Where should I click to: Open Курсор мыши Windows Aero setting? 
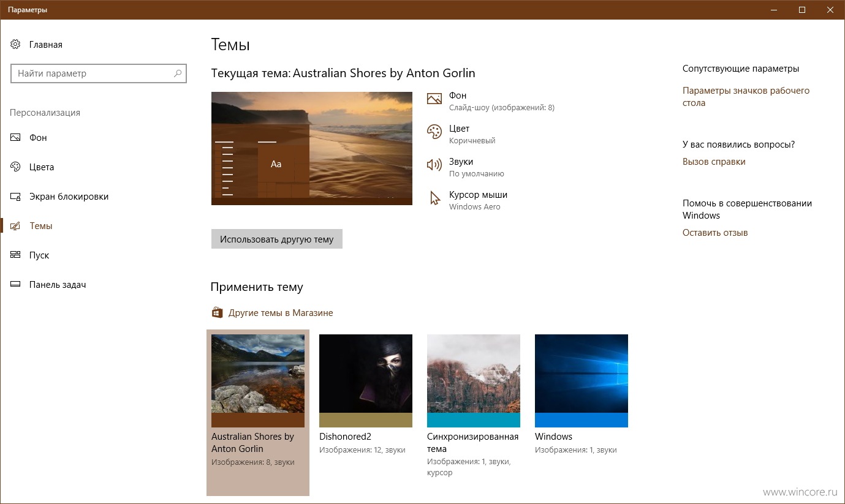tap(468, 200)
